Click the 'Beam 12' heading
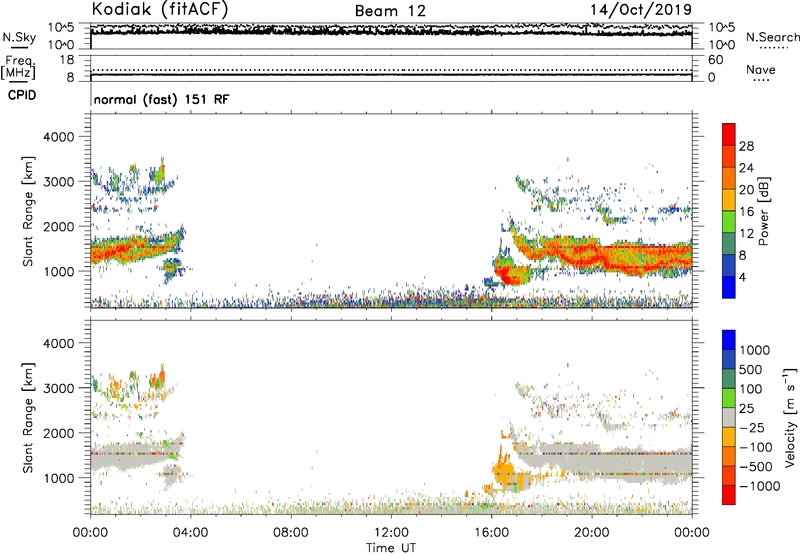This screenshot has height=554, width=800. pos(390,11)
